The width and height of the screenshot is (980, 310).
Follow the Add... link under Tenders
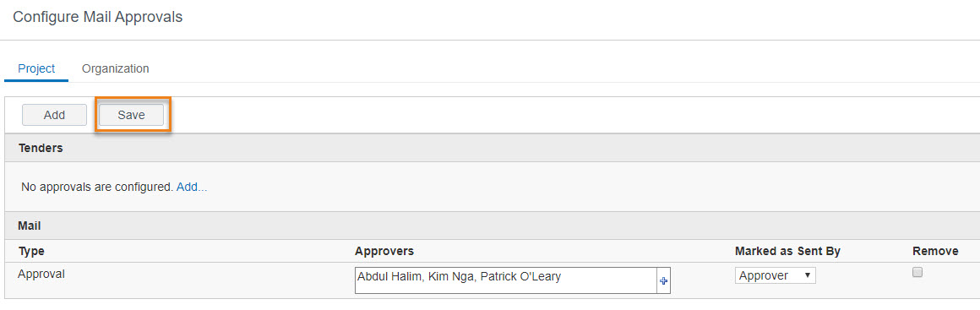pos(191,187)
